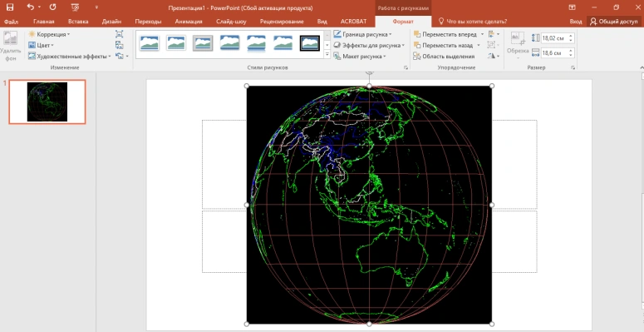Click the Change Picture icon
The image size is (644, 332).
coord(119,45)
